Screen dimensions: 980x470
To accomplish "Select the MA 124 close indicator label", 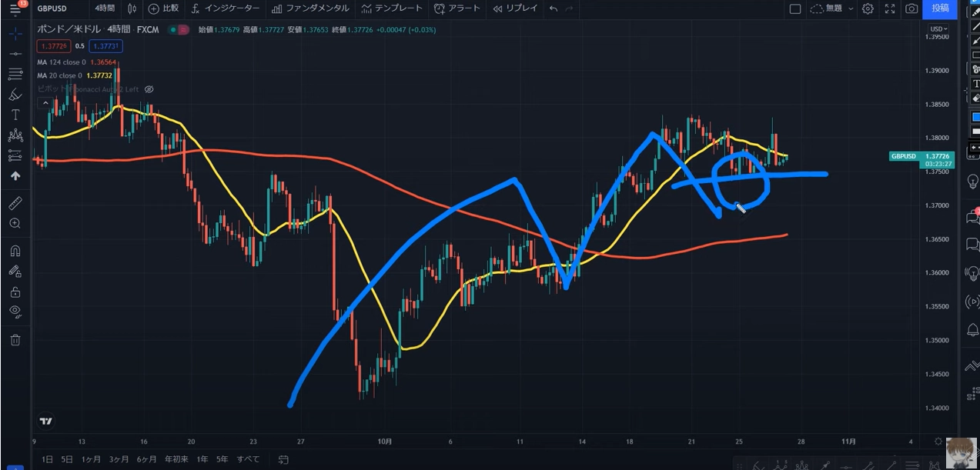I will (61, 62).
